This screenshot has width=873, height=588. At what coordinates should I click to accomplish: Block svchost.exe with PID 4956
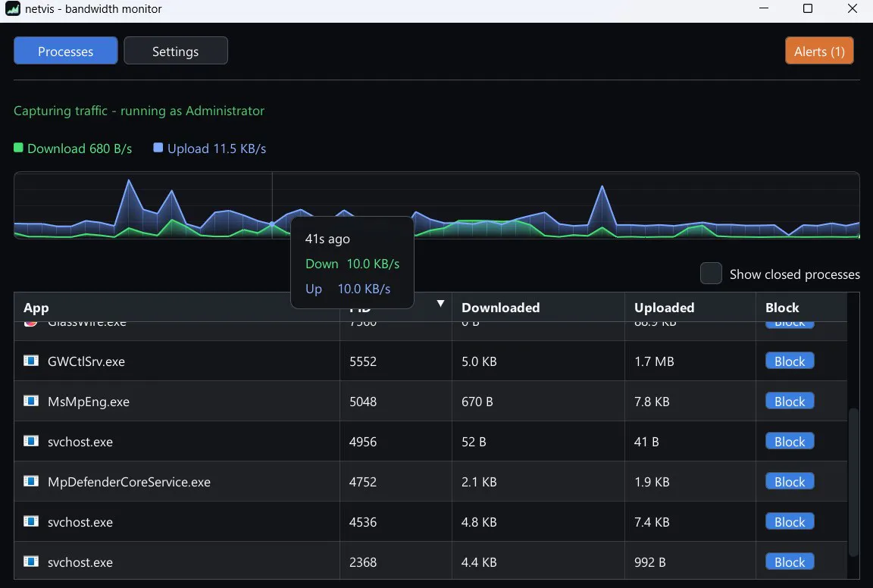coord(790,441)
